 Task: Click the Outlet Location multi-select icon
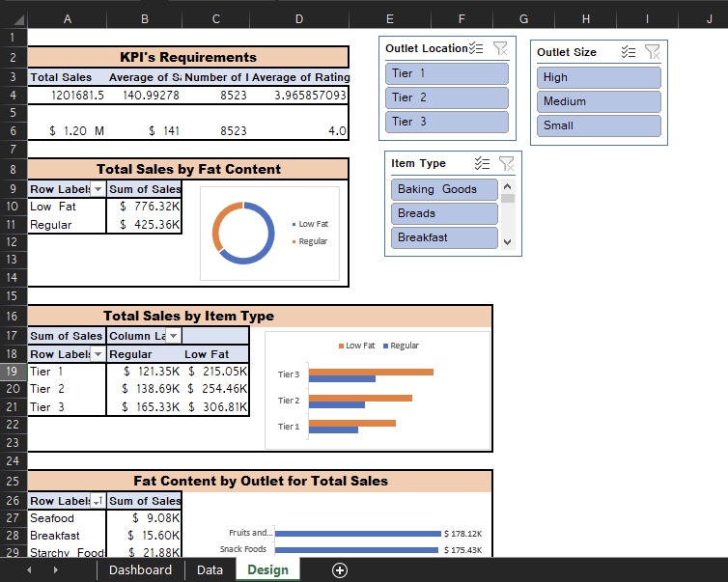tap(476, 48)
